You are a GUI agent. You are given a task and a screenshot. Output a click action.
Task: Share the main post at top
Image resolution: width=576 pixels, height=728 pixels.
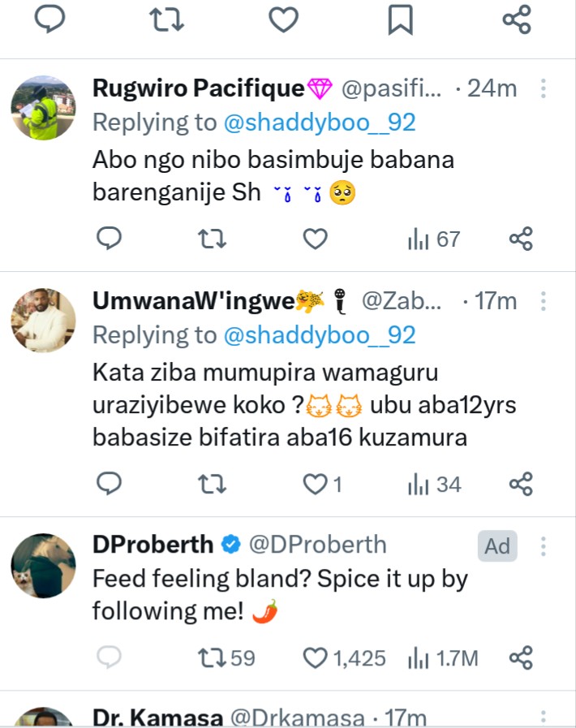[517, 19]
